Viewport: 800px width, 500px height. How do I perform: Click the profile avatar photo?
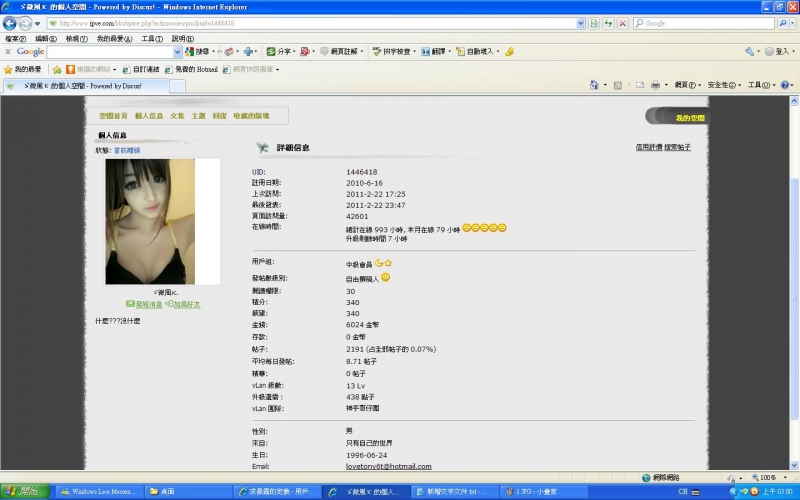pyautogui.click(x=150, y=221)
